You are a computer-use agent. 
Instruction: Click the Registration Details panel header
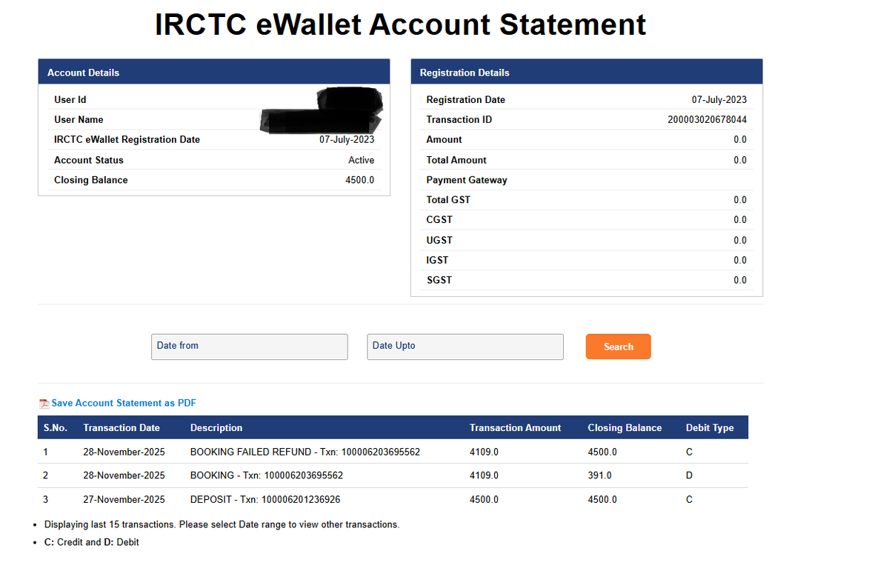(587, 72)
